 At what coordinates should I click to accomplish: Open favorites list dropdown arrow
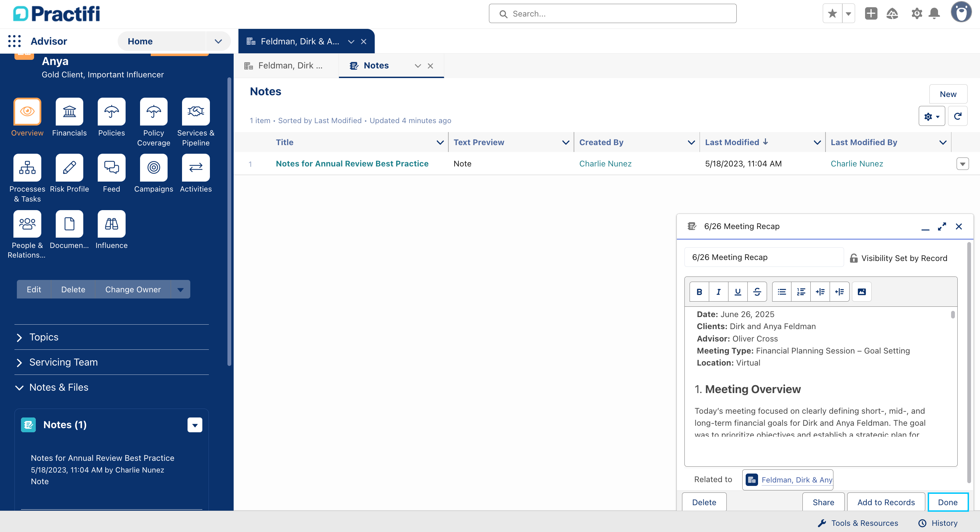tap(848, 14)
